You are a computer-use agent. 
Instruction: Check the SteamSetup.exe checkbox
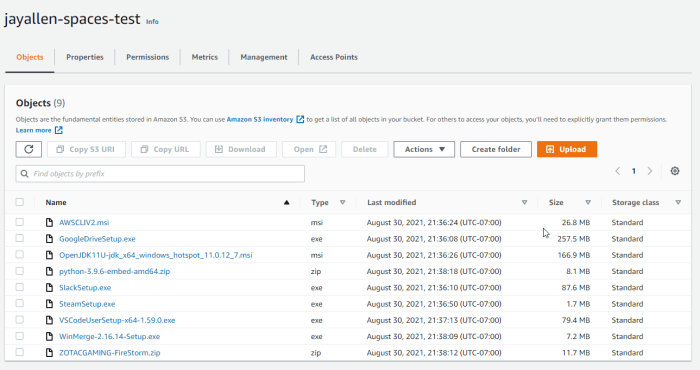(20, 303)
